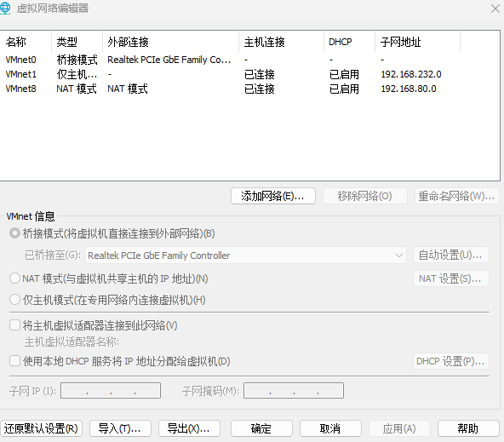
Task: Select 仅主机模式 radio button
Action: tap(14, 300)
